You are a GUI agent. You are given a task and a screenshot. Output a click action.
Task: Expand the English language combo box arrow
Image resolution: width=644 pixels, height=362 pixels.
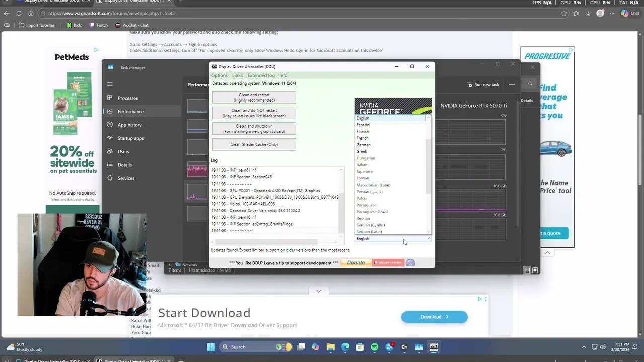tap(428, 239)
